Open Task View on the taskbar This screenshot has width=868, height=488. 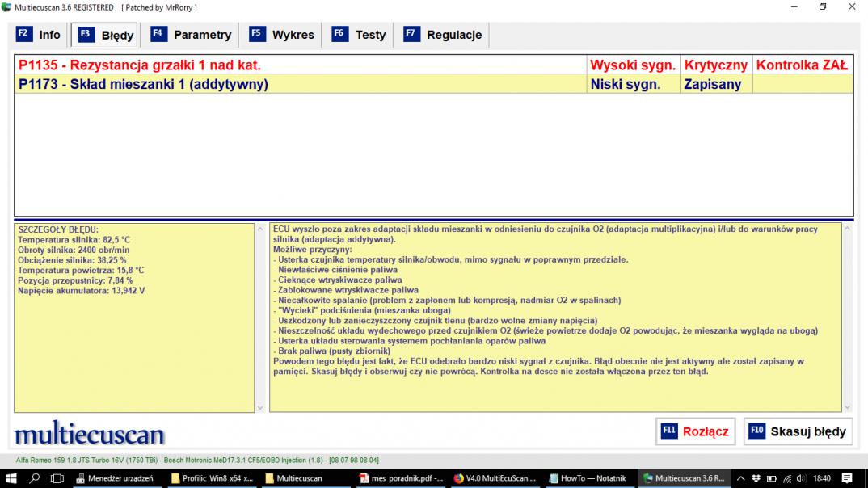coord(57,478)
